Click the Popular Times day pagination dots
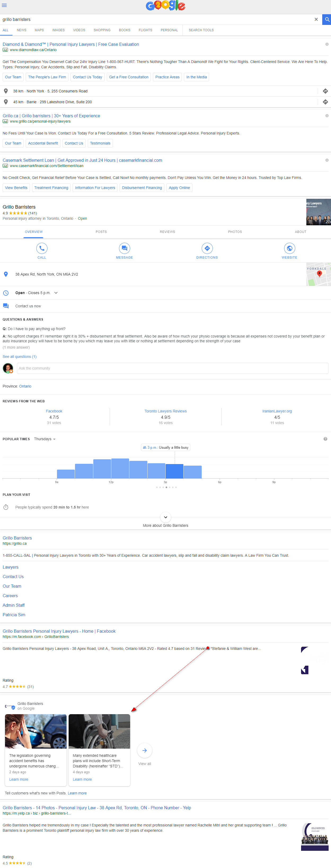 [x=166, y=487]
